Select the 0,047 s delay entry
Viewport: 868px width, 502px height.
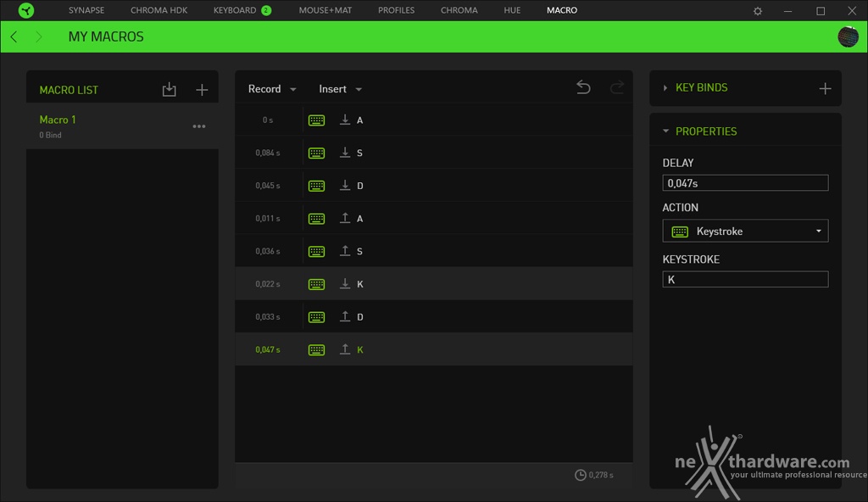pyautogui.click(x=268, y=349)
